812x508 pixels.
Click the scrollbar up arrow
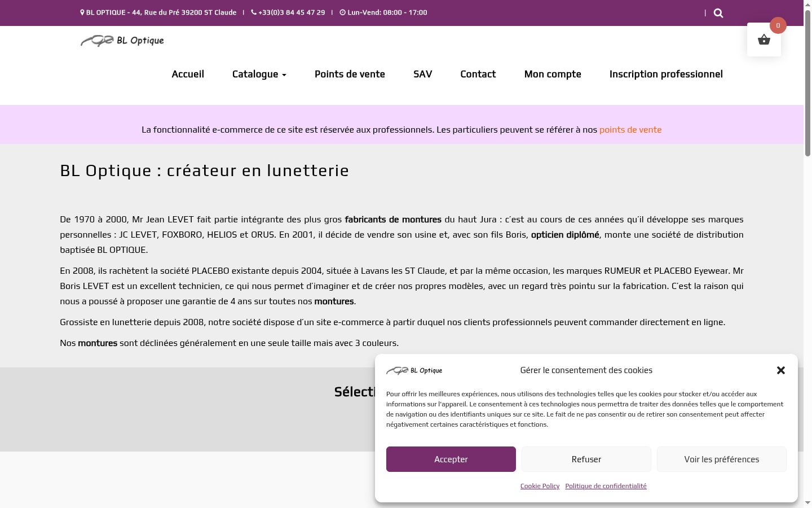pyautogui.click(x=807, y=4)
